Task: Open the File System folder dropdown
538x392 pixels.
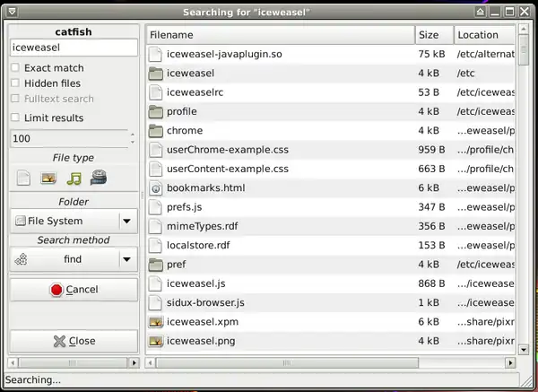Action: point(126,221)
